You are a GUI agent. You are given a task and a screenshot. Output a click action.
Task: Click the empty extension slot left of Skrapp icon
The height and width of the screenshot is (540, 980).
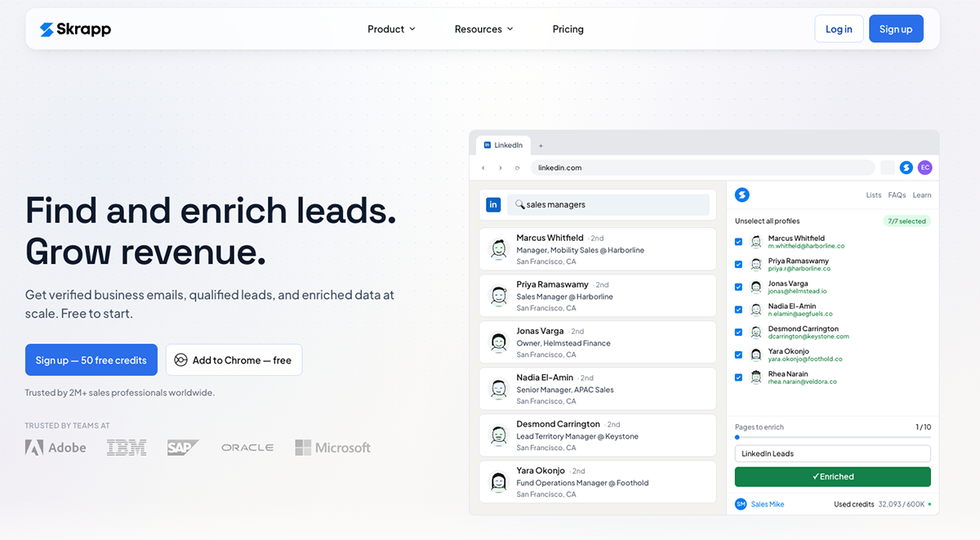click(887, 167)
